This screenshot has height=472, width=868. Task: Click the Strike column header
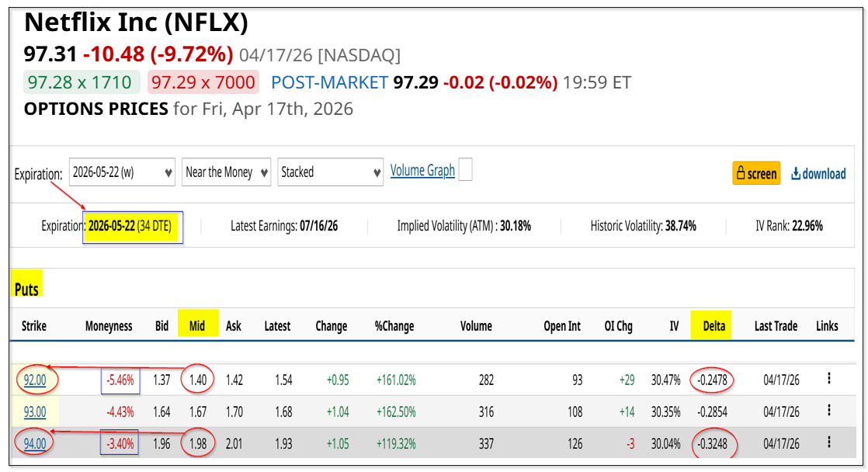tap(34, 326)
